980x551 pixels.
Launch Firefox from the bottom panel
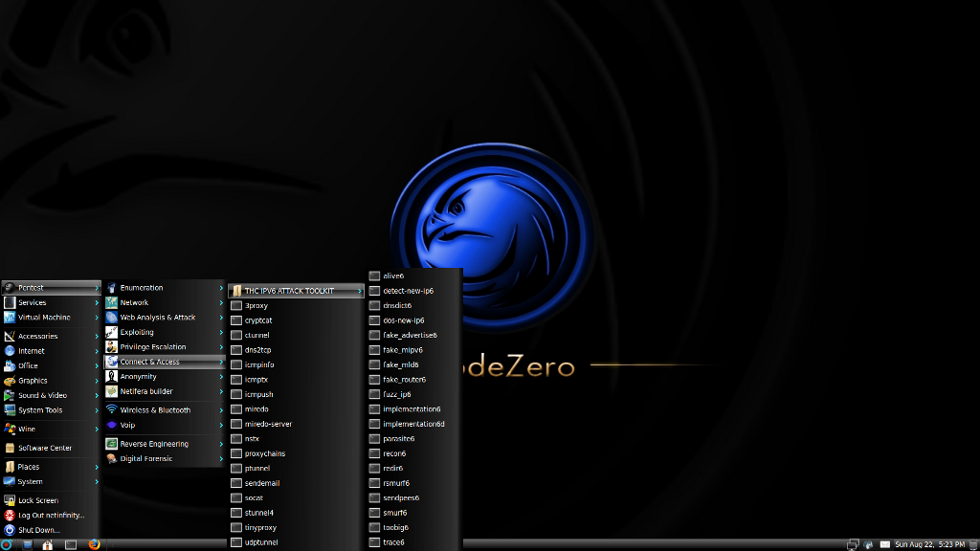coord(94,544)
